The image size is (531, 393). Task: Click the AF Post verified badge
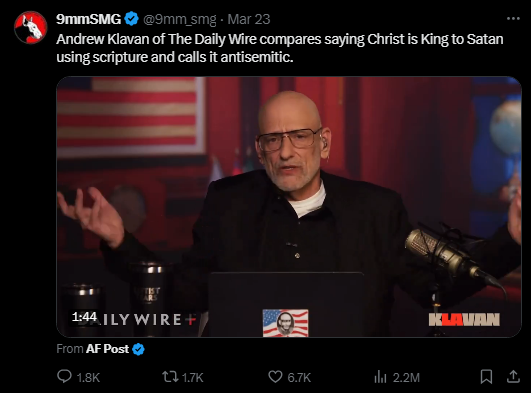coord(138,349)
